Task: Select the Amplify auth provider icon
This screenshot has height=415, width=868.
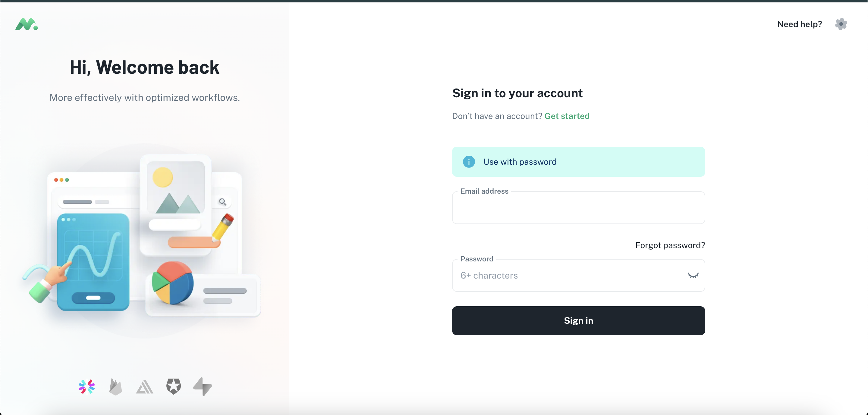Action: coord(145,387)
